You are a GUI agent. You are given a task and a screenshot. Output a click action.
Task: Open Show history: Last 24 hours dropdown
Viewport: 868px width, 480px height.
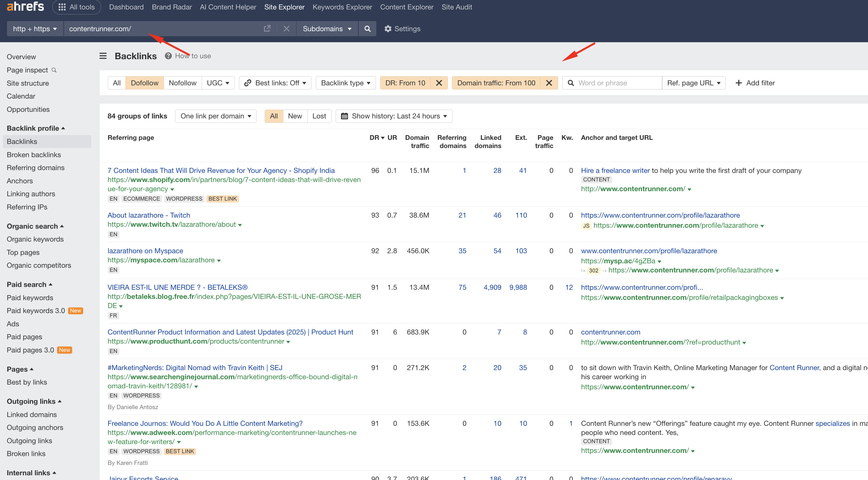coord(394,116)
